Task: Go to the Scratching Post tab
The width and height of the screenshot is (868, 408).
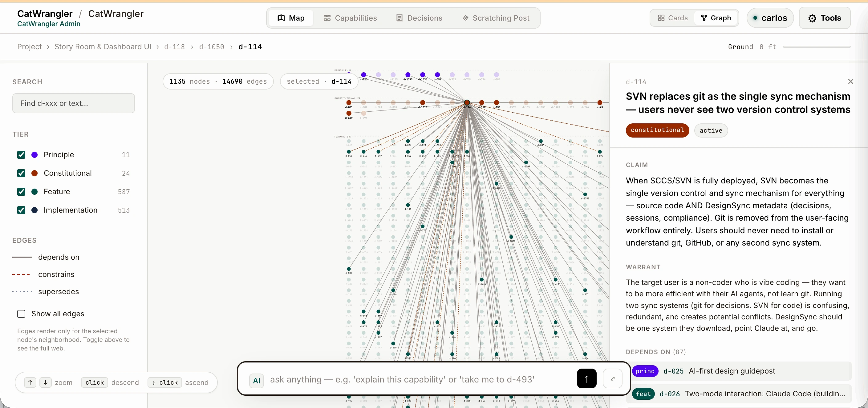Action: (496, 18)
